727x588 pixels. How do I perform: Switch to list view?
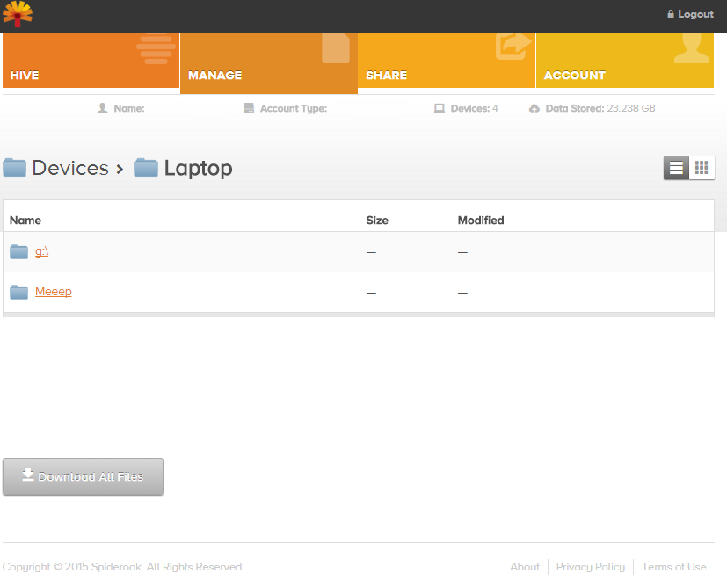coord(677,167)
